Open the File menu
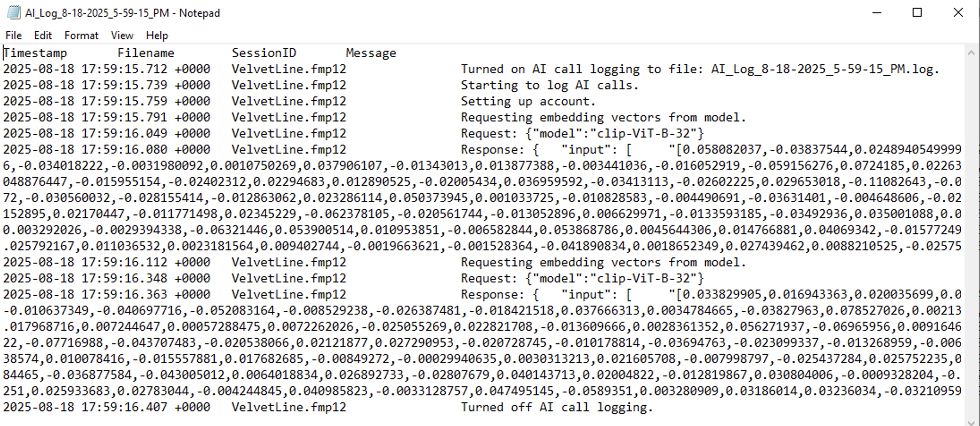Viewport: 980px width, 426px height. [13, 35]
